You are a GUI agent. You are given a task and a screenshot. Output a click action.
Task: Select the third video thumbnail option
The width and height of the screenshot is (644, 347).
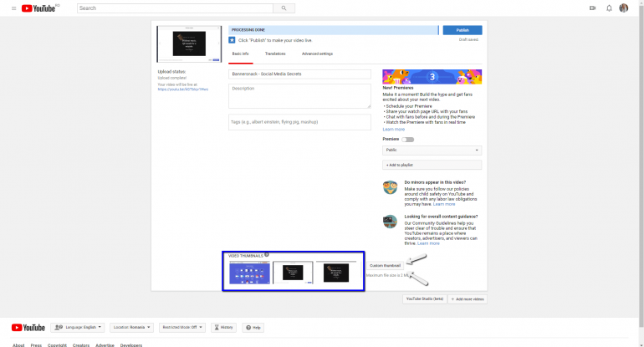[336, 273]
